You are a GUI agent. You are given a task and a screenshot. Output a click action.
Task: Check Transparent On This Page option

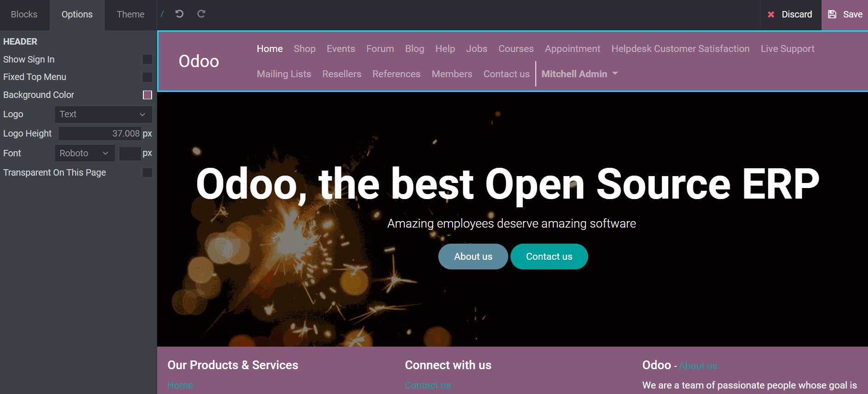tap(147, 173)
